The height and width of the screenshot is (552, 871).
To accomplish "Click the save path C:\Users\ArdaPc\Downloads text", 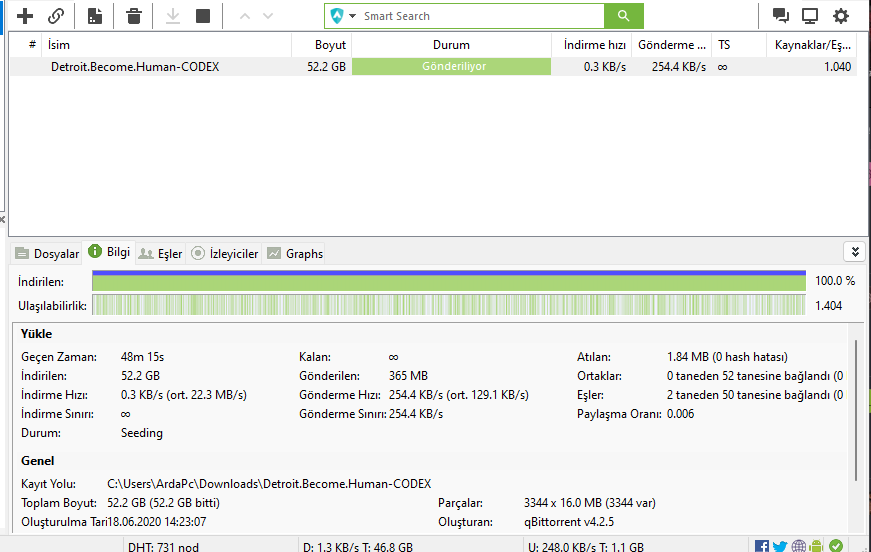I will point(269,484).
